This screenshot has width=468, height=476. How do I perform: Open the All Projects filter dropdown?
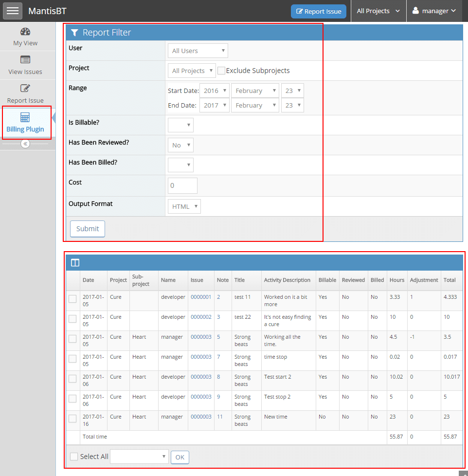click(192, 71)
